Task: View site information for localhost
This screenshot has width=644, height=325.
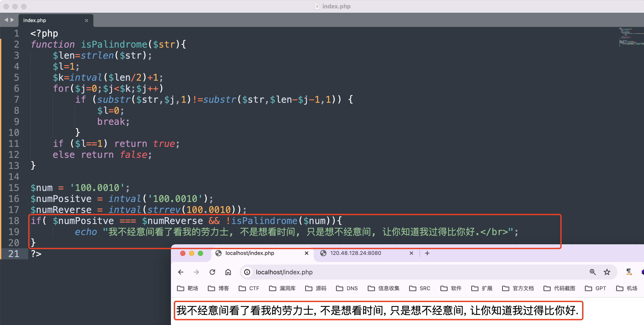Action: click(x=247, y=272)
